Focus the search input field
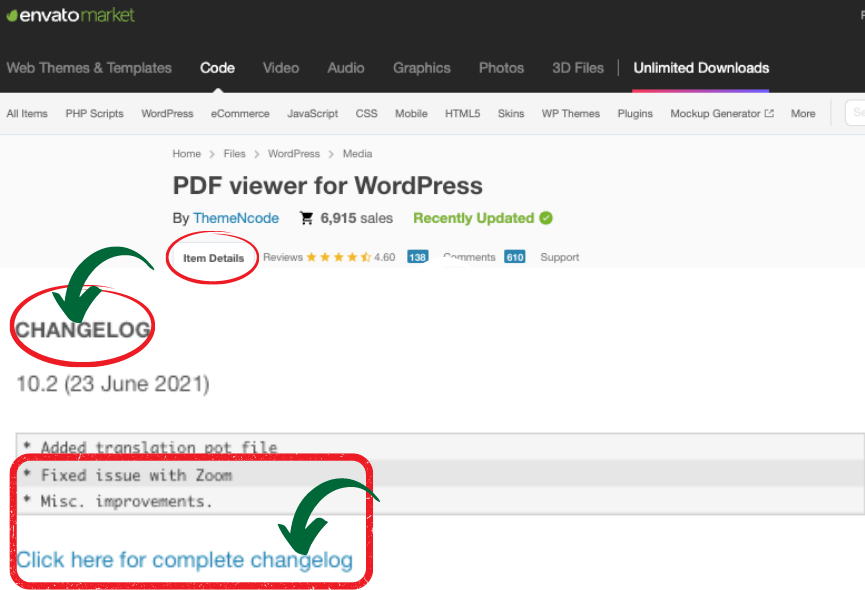Screen dimensions: 865x590 (x=855, y=112)
